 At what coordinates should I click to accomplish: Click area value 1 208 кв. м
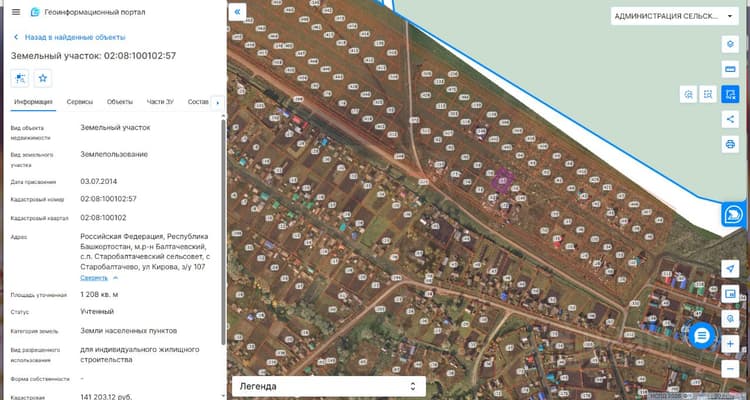pyautogui.click(x=99, y=294)
